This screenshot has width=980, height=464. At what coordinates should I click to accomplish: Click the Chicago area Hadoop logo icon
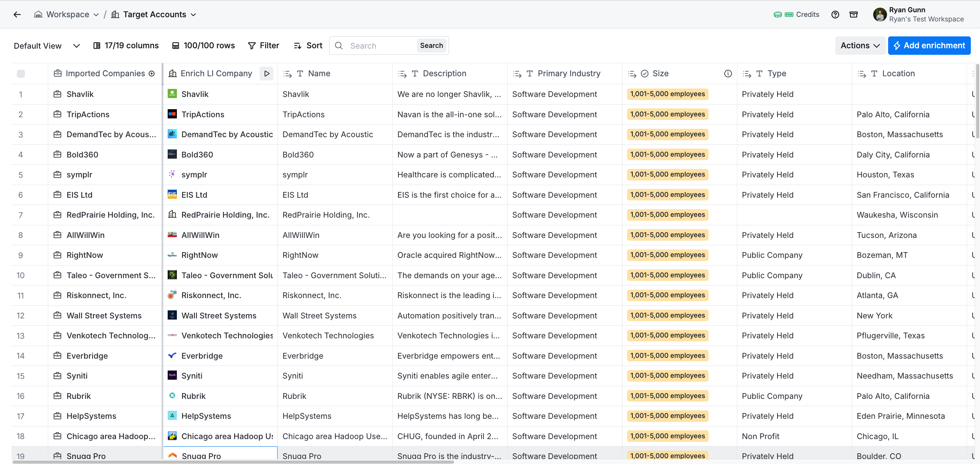click(x=172, y=436)
